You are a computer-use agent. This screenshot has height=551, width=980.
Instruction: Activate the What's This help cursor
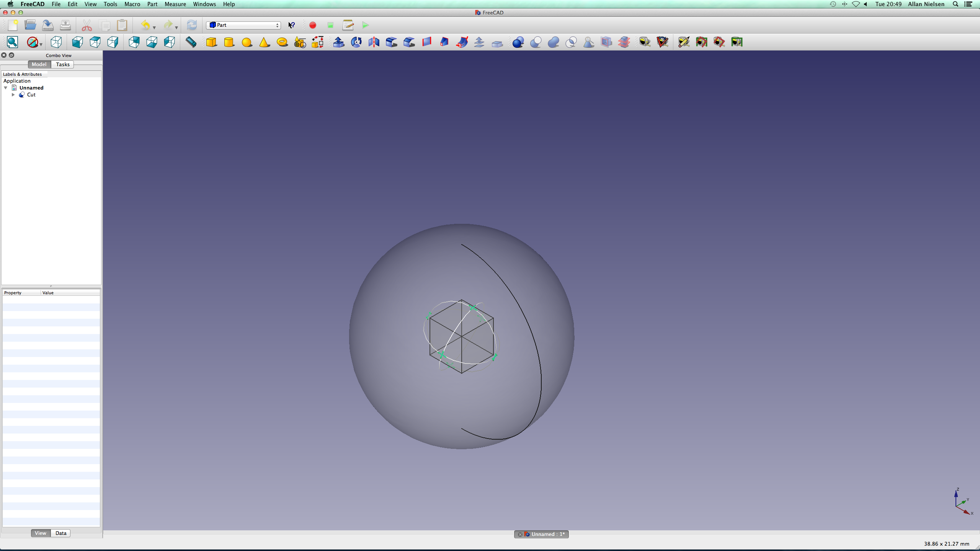click(292, 25)
